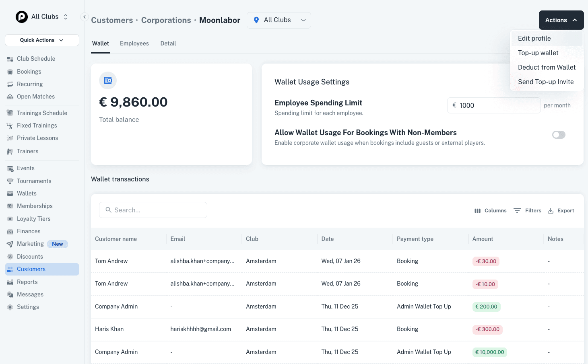Collapse the Actions dropdown menu
The height and width of the screenshot is (364, 588).
[x=561, y=20]
